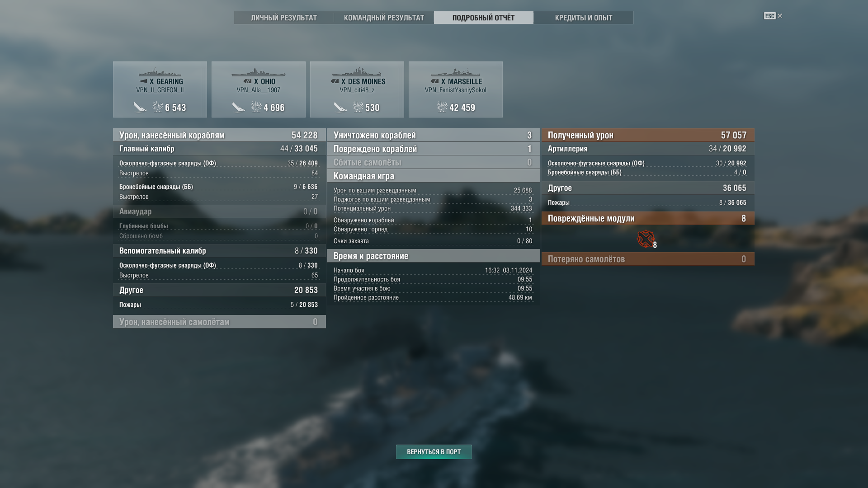
Task: Click the Des Moines ship silhouette icon
Action: pos(357,73)
